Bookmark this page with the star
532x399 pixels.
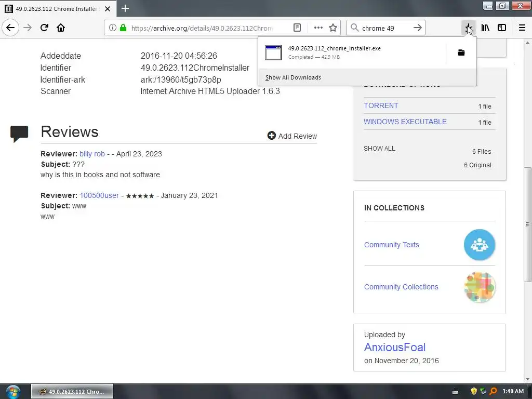[x=333, y=28]
